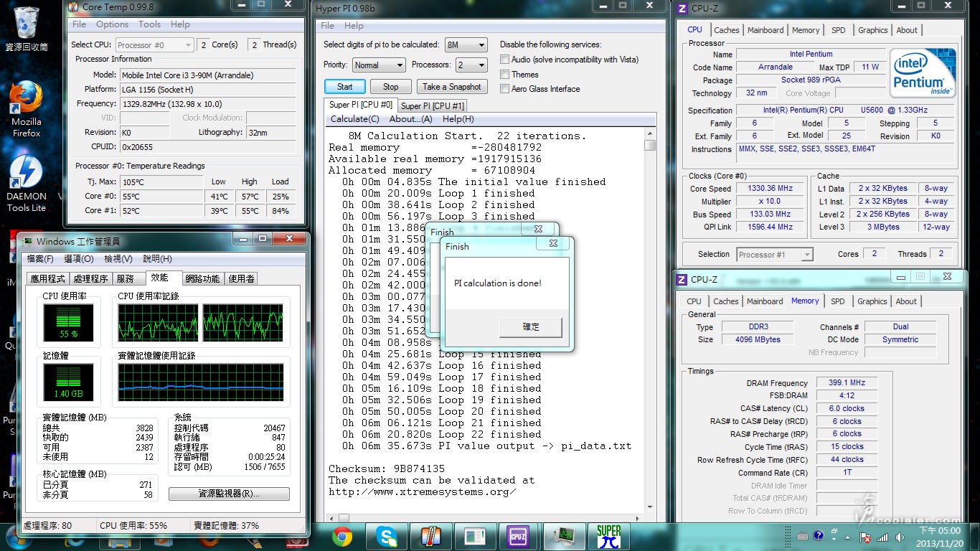Screen dimensions: 980x551
Task: Confirm Finish dialog with 確定 button
Action: (531, 326)
